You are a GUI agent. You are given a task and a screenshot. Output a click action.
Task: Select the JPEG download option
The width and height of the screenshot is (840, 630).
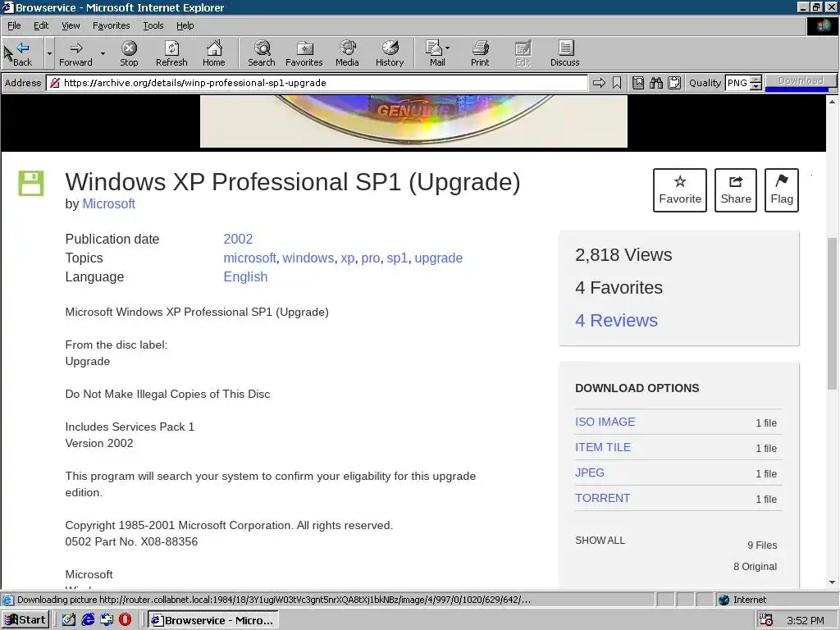[589, 472]
